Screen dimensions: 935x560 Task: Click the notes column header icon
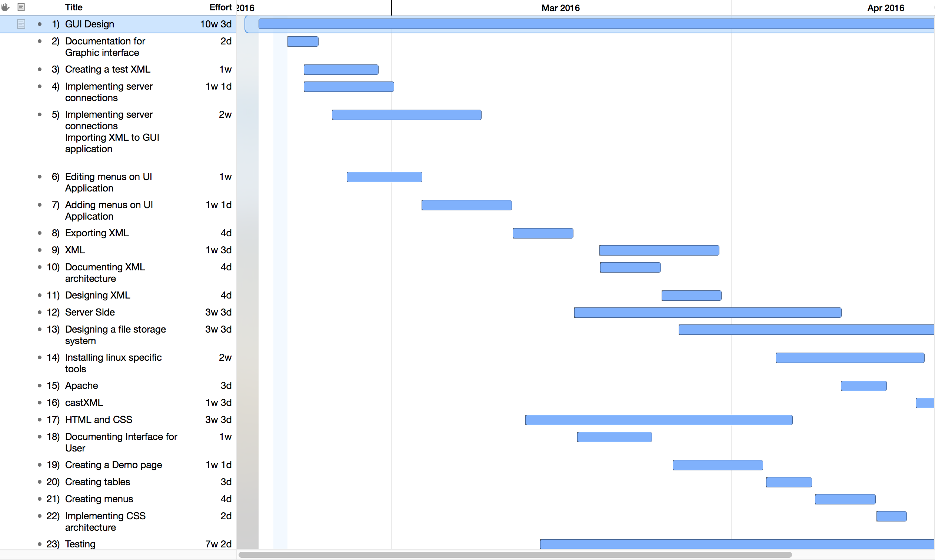pos(21,7)
